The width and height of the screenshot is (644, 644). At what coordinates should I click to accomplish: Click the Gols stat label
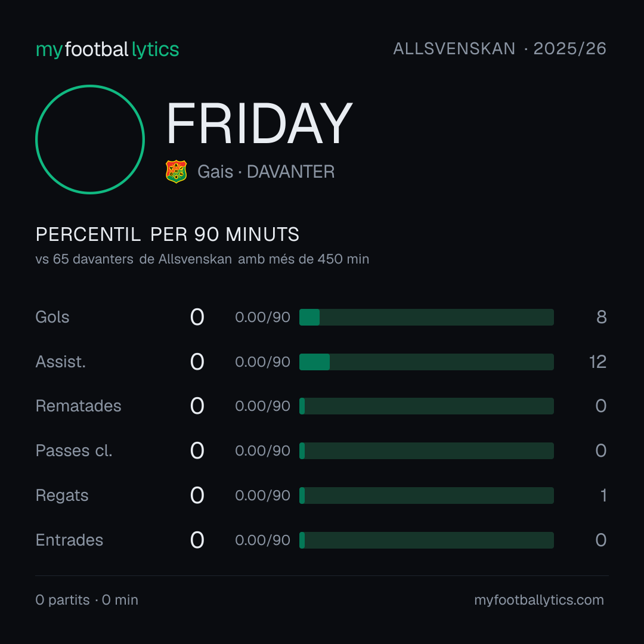(x=52, y=317)
